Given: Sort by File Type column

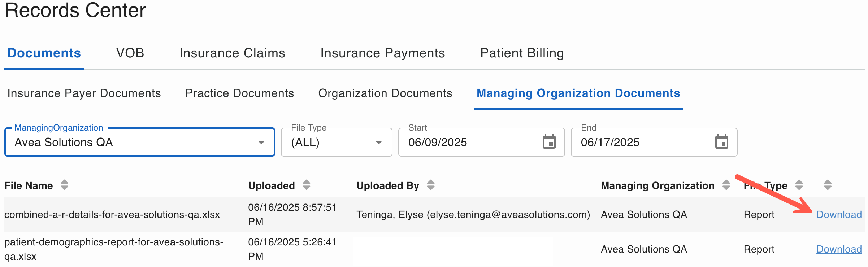Looking at the screenshot, I should pyautogui.click(x=799, y=185).
